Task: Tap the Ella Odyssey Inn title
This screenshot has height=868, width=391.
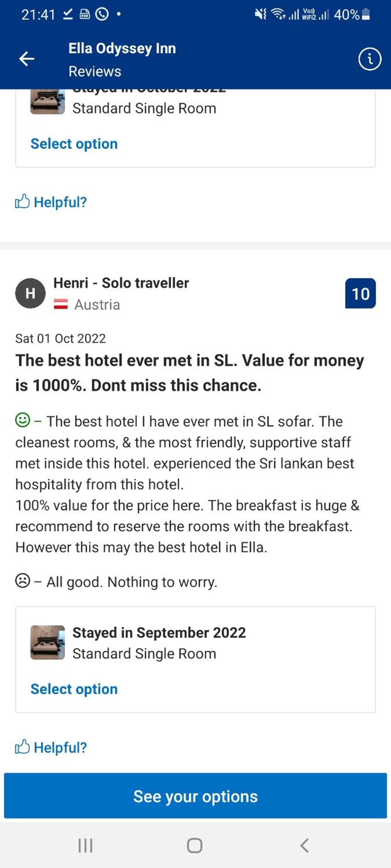Action: (x=122, y=48)
